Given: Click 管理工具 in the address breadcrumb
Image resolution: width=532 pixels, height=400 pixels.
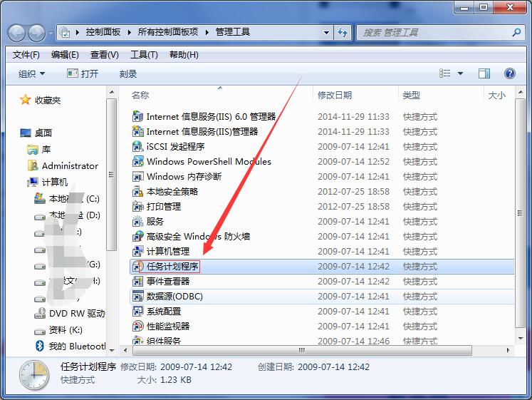Looking at the screenshot, I should [233, 32].
